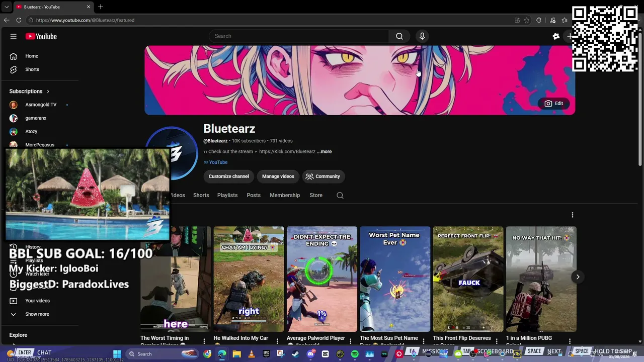The image size is (644, 362).
Task: Start voice search with the microphone
Action: point(422,36)
